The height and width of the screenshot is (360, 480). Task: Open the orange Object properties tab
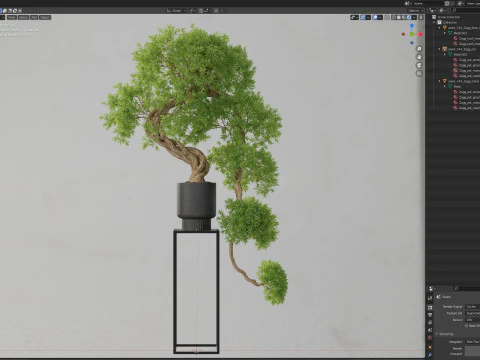coord(430,347)
